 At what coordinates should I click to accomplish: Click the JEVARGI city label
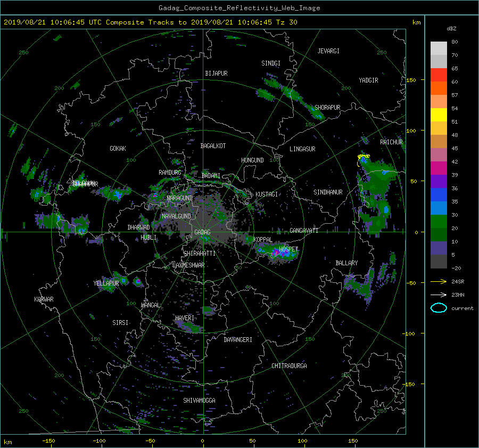click(x=328, y=51)
